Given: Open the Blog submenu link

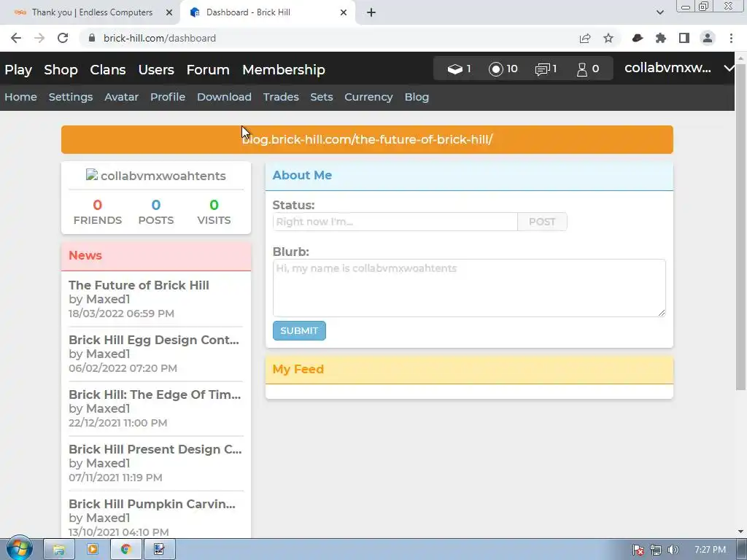Looking at the screenshot, I should pos(417,97).
